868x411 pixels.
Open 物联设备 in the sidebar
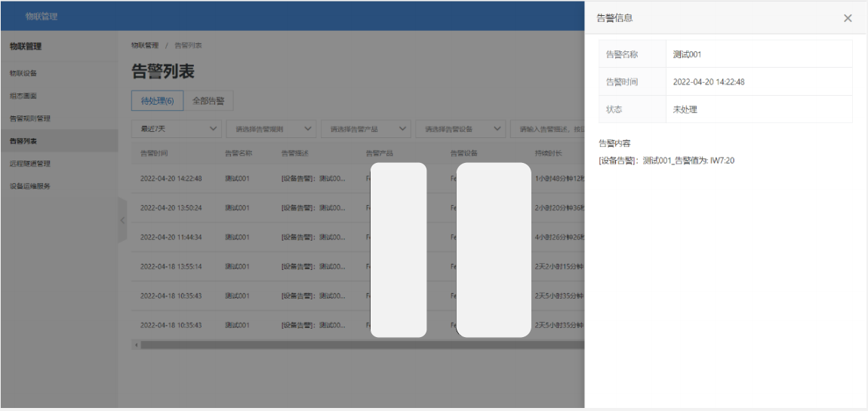click(x=23, y=73)
